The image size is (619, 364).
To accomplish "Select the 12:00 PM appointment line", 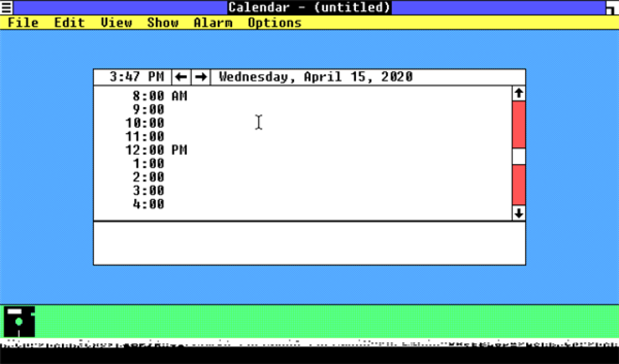I will click(x=303, y=150).
